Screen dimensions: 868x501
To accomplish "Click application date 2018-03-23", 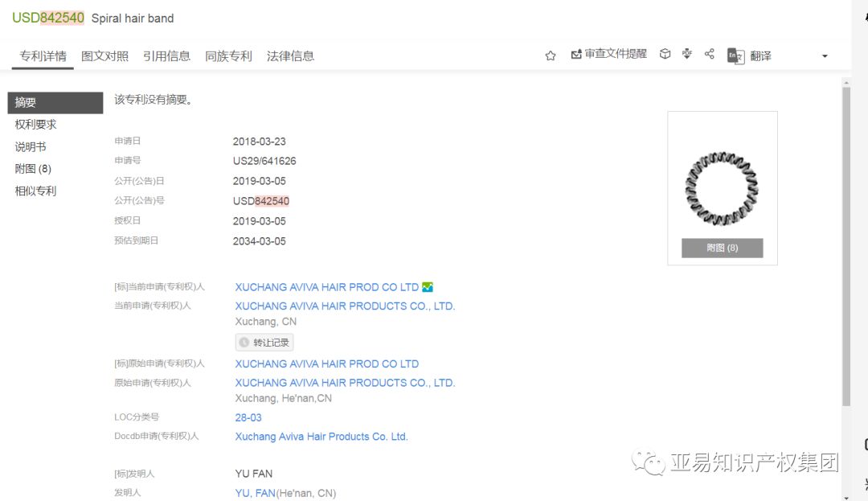I will pyautogui.click(x=259, y=142).
